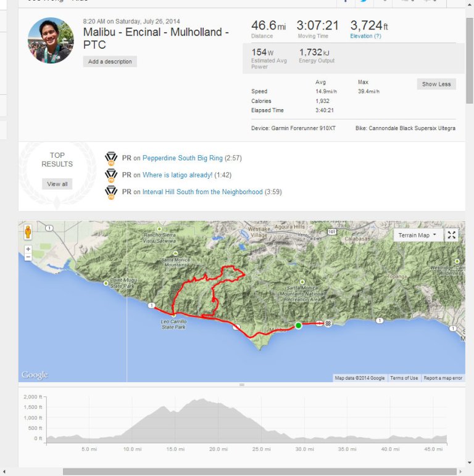
Task: Open Where is latigo already! segment
Action: [177, 175]
